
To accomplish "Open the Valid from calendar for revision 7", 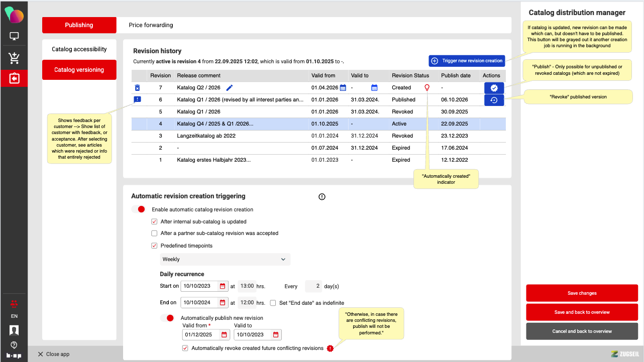I will coord(343,88).
